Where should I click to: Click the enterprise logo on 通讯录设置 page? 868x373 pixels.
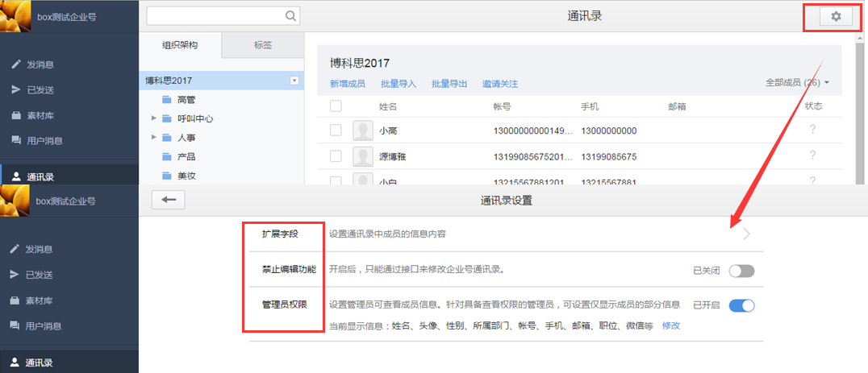pyautogui.click(x=15, y=201)
